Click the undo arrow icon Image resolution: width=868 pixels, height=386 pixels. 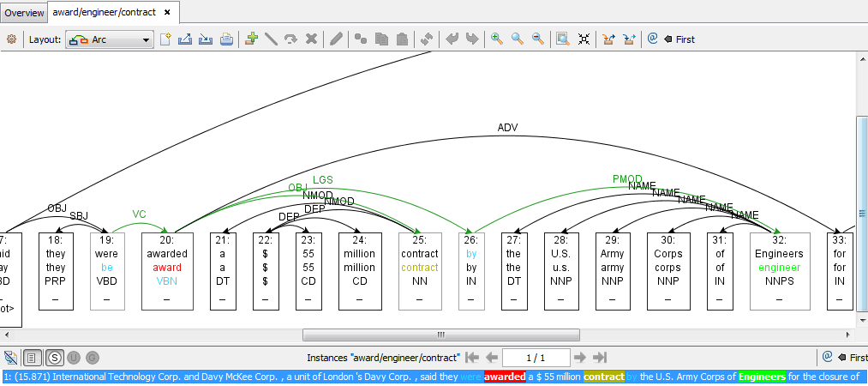(x=452, y=39)
